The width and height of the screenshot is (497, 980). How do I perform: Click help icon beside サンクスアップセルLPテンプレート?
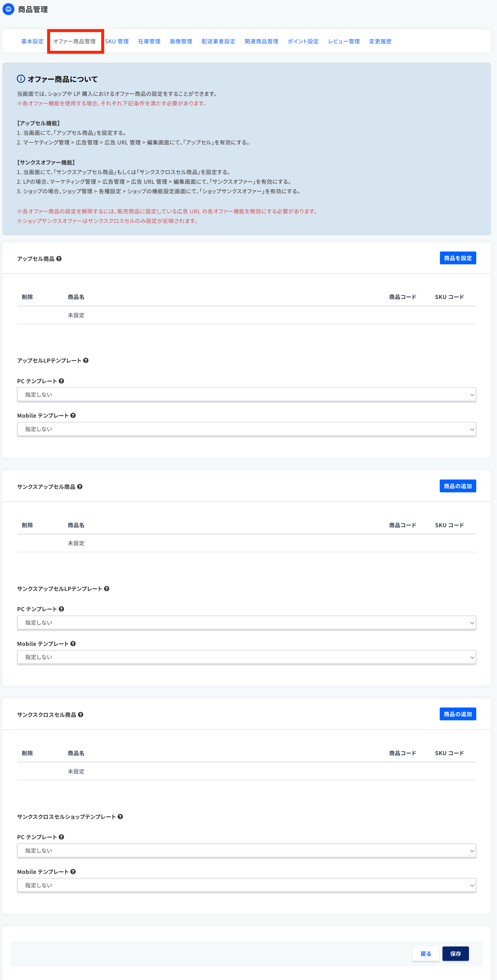[107, 589]
